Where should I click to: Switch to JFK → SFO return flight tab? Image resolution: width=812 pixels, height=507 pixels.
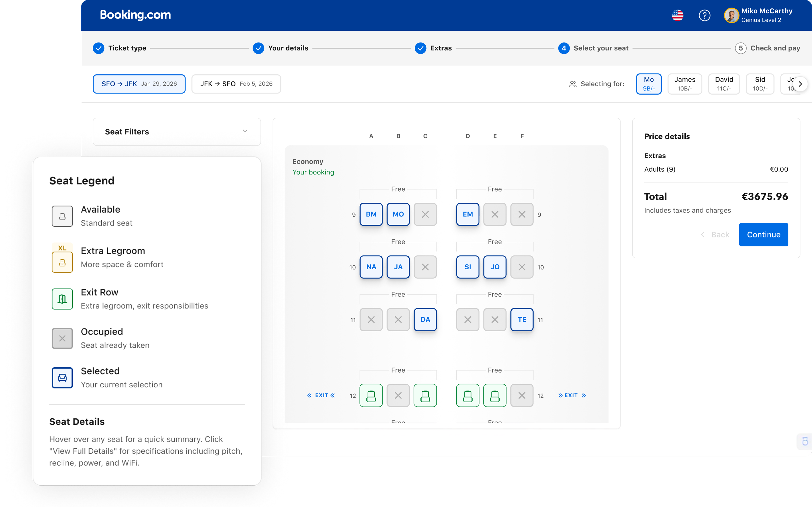(236, 84)
